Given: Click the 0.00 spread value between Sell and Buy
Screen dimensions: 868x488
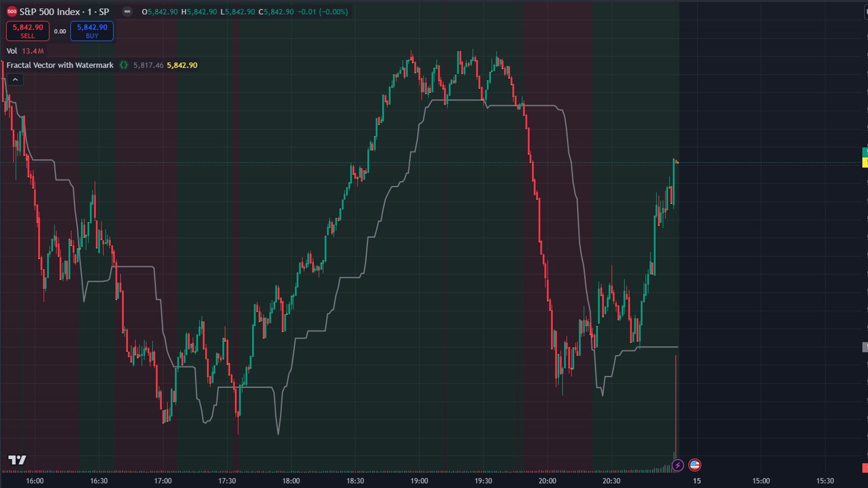Looking at the screenshot, I should [x=60, y=32].
